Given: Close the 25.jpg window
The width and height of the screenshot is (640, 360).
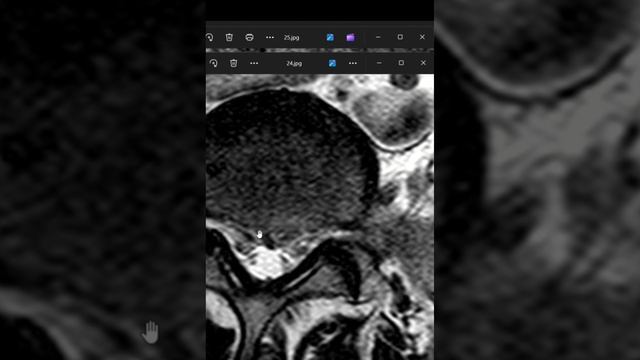Looking at the screenshot, I should 422,37.
